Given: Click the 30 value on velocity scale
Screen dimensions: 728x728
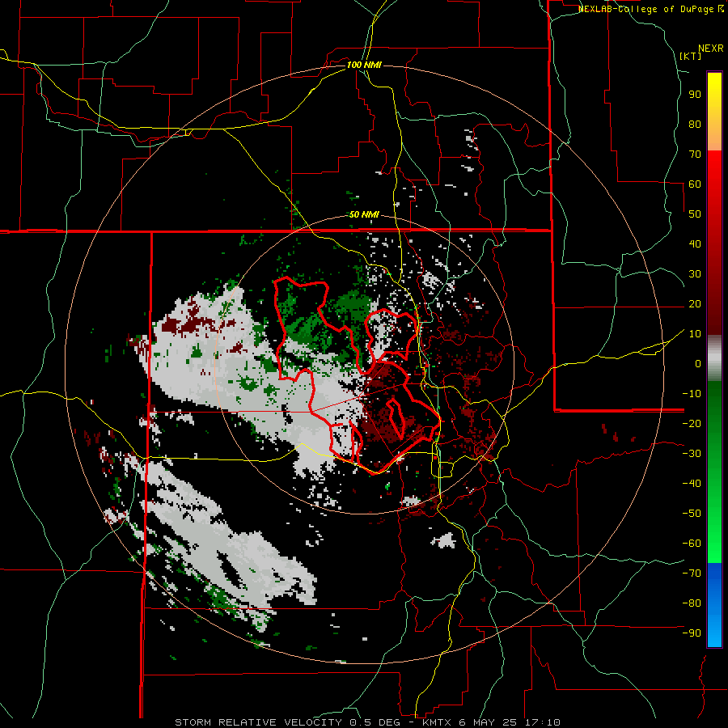Looking at the screenshot, I should pos(695,274).
